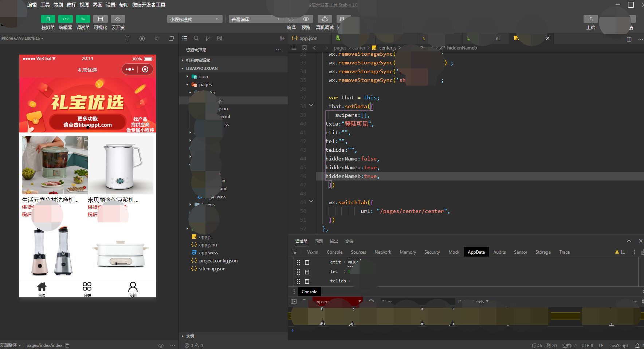Open 资源管理器 more actions ellipsis
The width and height of the screenshot is (644, 349).
278,50
